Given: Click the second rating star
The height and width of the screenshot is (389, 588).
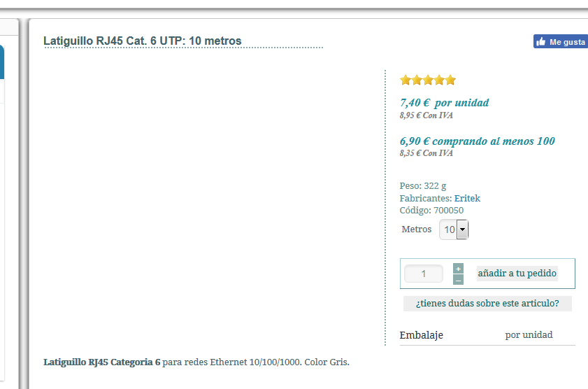Looking at the screenshot, I should (417, 80).
